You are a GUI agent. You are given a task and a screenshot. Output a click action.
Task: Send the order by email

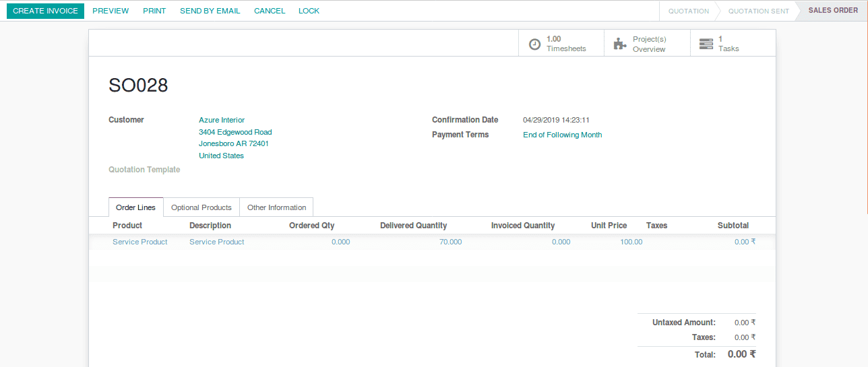(x=210, y=11)
